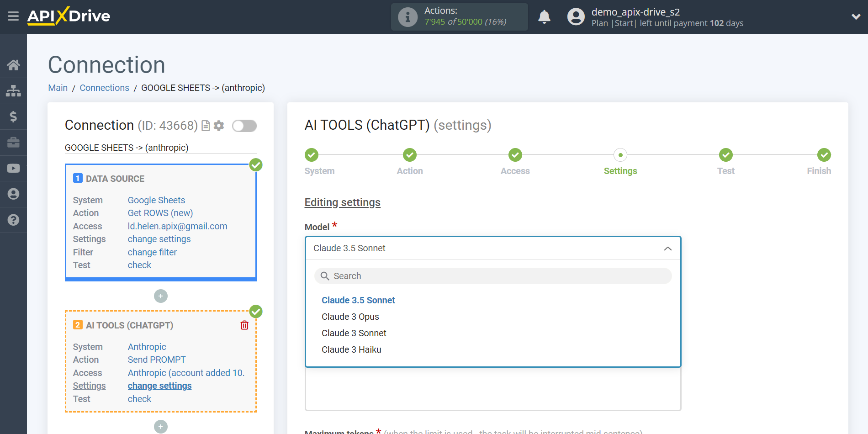Open Send PROMPT action link
This screenshot has width=868, height=434.
click(x=157, y=360)
